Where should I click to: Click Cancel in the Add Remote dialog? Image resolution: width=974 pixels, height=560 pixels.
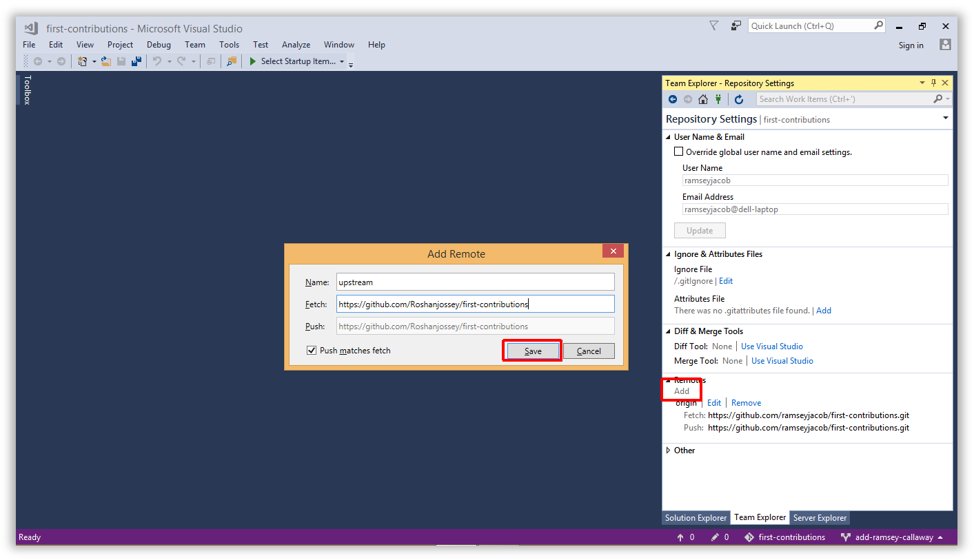589,351
